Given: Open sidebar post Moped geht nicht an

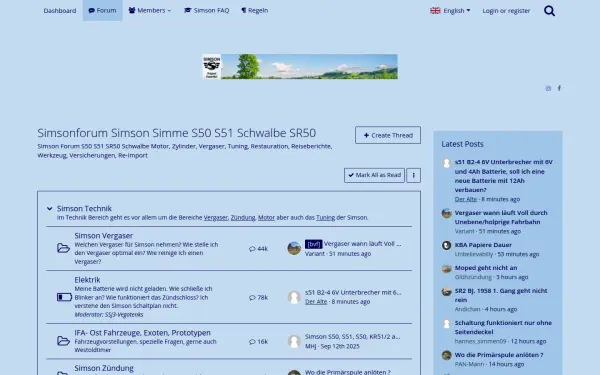Looking at the screenshot, I should coord(486,268).
